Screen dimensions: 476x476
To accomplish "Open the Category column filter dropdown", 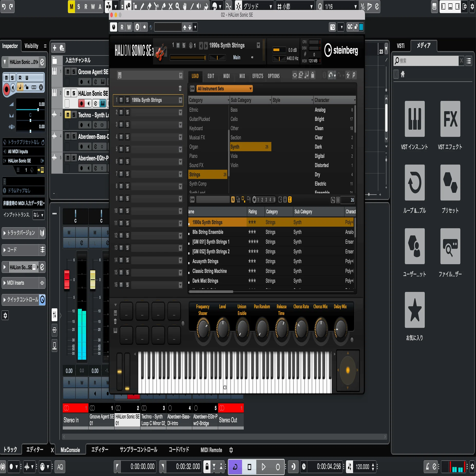I will (228, 100).
